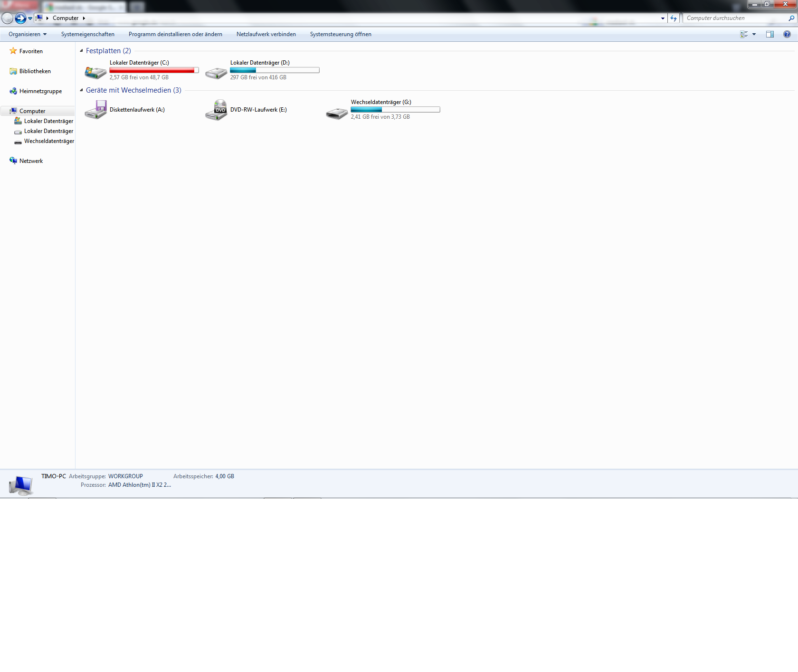Click the Netzwerk icon
The image size is (798, 672).
point(13,161)
